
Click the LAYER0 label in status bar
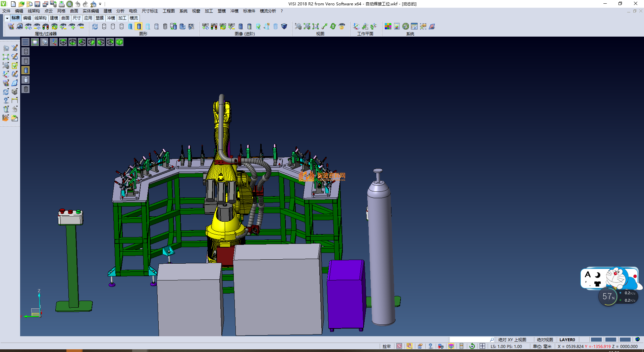coord(567,340)
